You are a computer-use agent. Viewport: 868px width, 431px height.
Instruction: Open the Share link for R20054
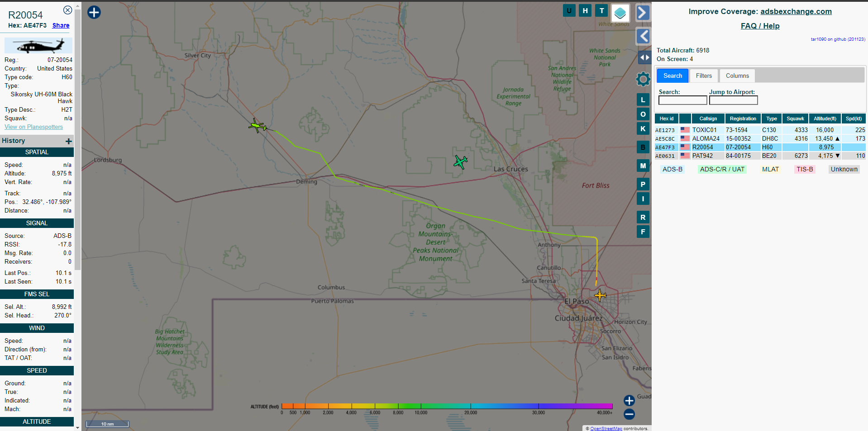[x=61, y=26]
